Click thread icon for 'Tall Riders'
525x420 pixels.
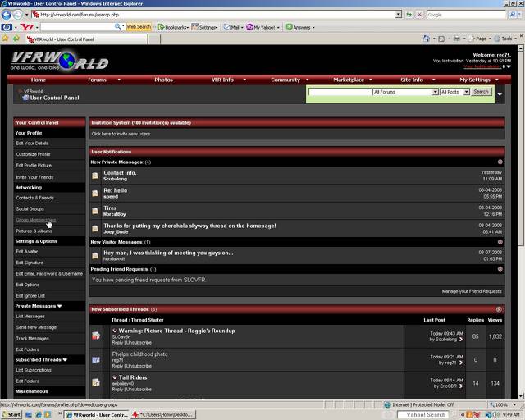96,381
